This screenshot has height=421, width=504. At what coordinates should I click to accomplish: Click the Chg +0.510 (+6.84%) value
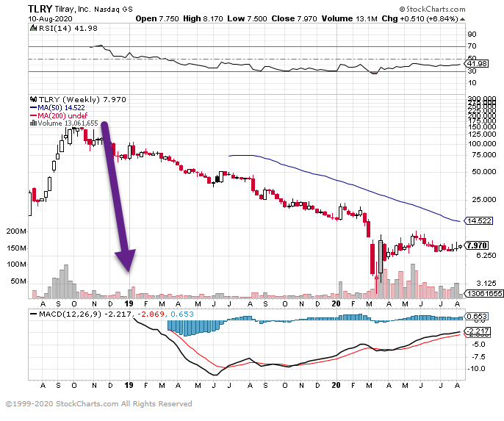[420, 18]
